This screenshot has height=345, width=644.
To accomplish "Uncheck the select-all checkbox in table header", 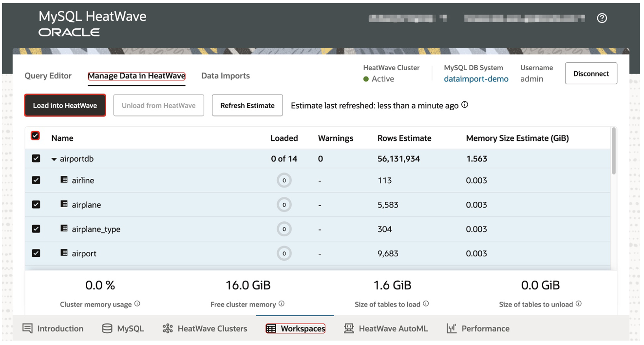I will click(36, 135).
